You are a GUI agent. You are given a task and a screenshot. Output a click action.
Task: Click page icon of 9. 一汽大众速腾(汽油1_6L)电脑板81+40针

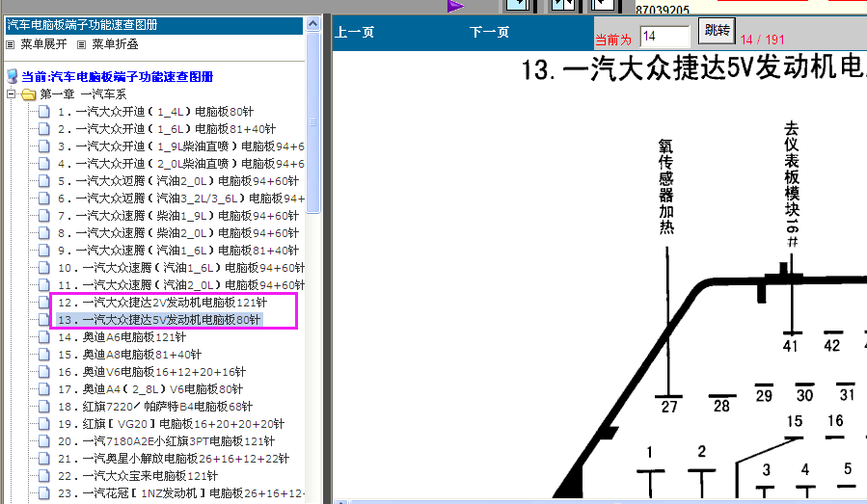44,251
